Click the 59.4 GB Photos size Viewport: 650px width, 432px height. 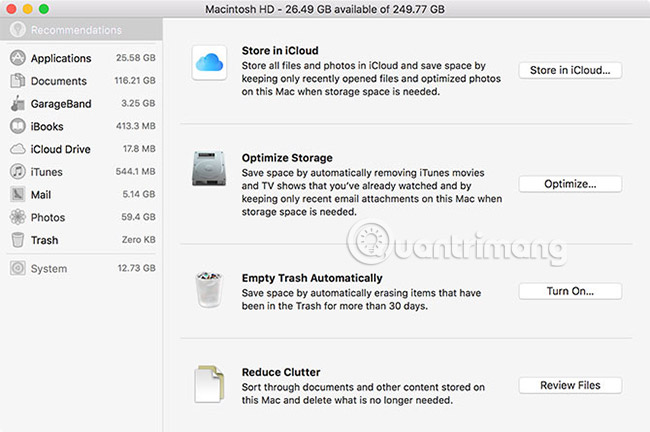point(138,217)
